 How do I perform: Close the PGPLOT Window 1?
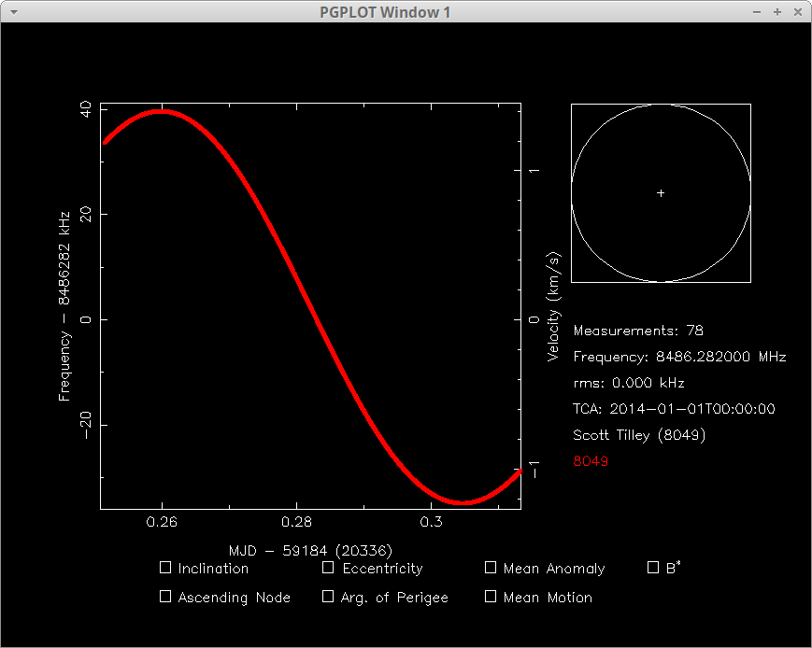point(797,12)
